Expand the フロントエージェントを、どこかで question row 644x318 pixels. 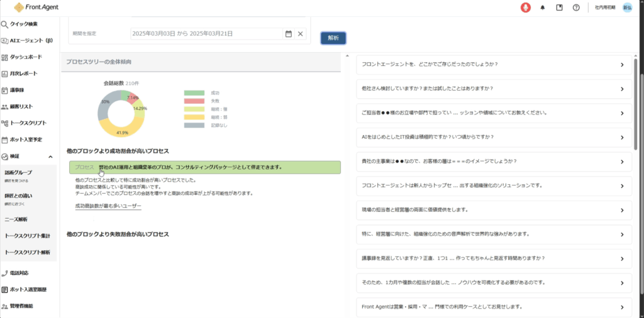click(x=621, y=65)
